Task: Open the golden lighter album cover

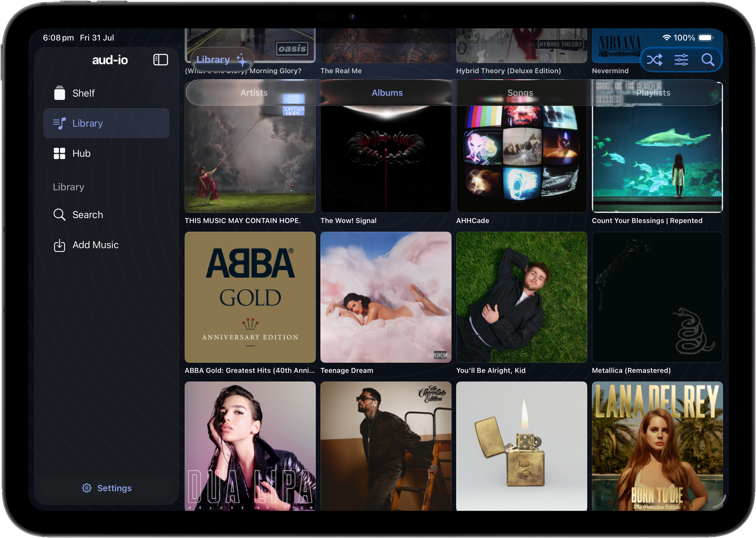Action: click(x=521, y=446)
